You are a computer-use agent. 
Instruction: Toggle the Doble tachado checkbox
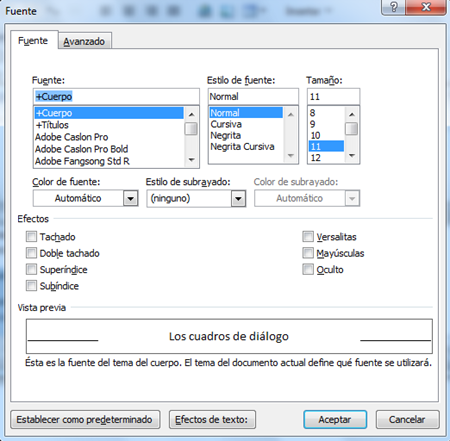31,253
